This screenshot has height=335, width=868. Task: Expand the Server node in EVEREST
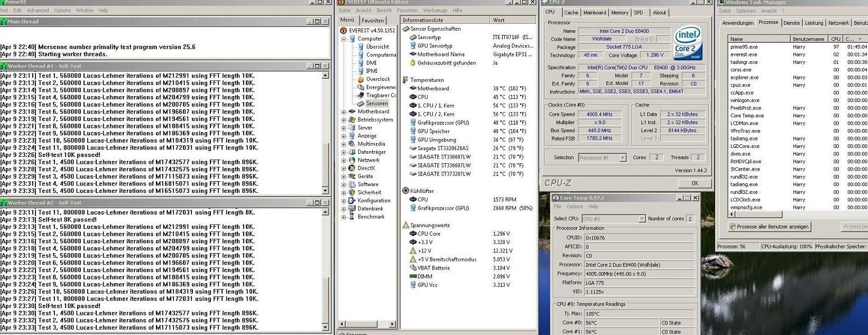344,128
